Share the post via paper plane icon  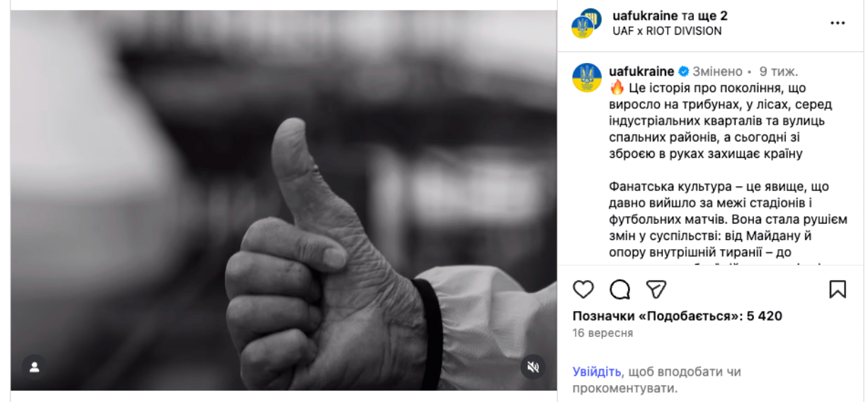(x=656, y=289)
